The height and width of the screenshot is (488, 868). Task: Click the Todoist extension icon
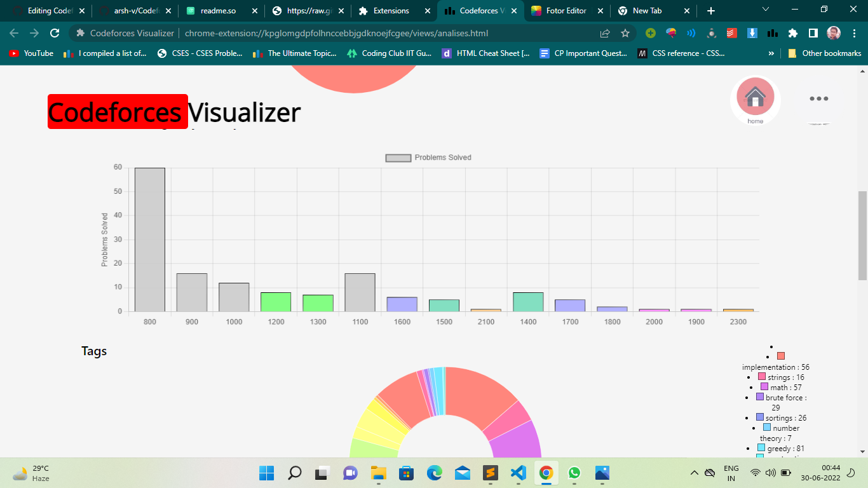pos(732,32)
